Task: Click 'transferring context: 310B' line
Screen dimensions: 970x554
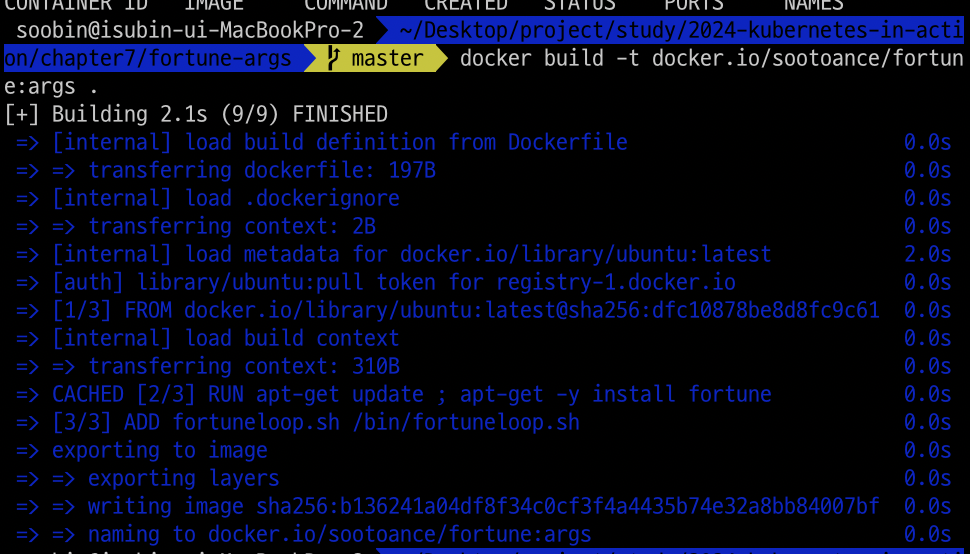Action: tap(208, 366)
